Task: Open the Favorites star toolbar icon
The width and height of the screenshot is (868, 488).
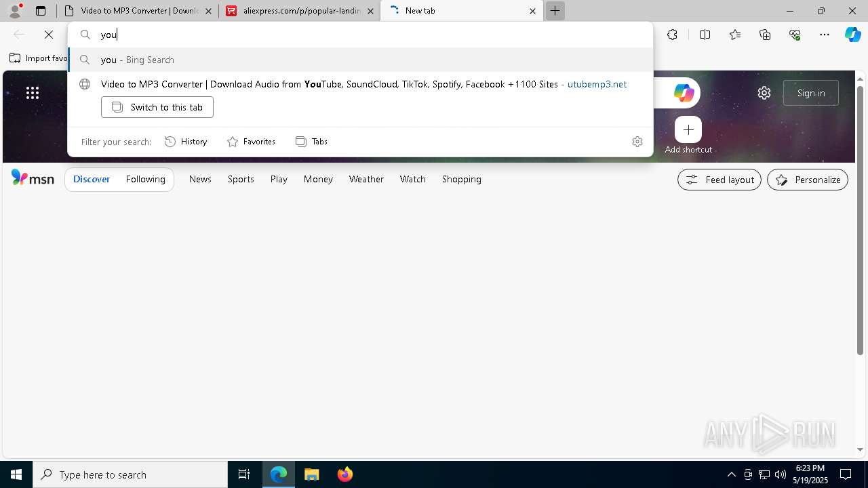Action: tap(735, 35)
